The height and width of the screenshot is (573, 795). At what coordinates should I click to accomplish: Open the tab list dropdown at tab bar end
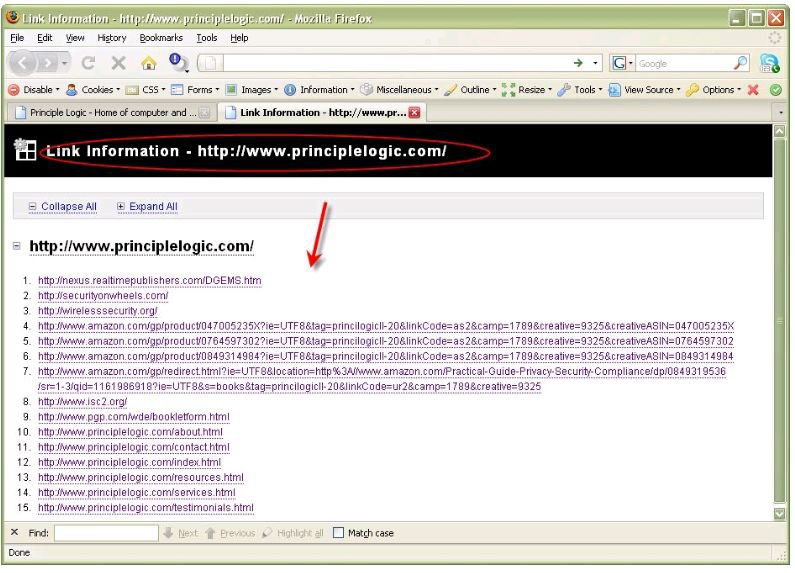781,112
